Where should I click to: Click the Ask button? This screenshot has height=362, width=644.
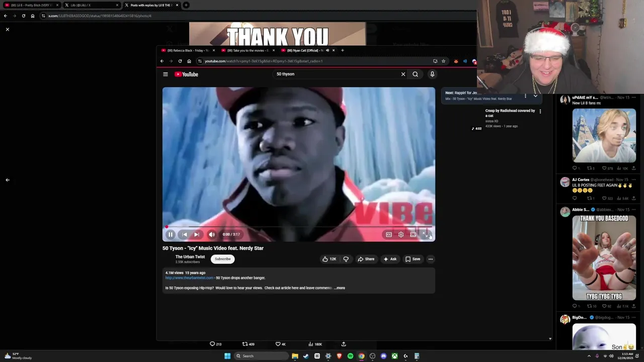390,259
